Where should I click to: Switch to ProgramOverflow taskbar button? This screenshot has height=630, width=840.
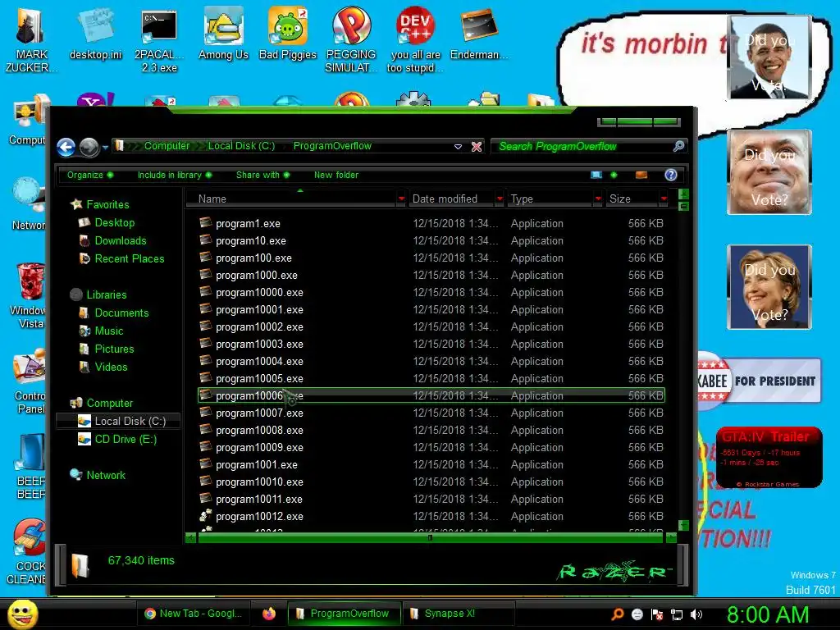(x=344, y=614)
